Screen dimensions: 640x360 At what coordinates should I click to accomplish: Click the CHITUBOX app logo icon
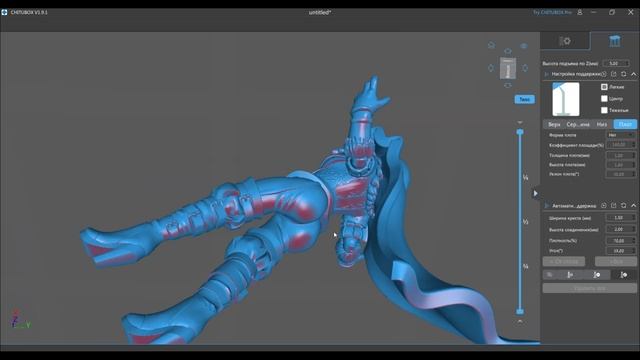[x=4, y=12]
